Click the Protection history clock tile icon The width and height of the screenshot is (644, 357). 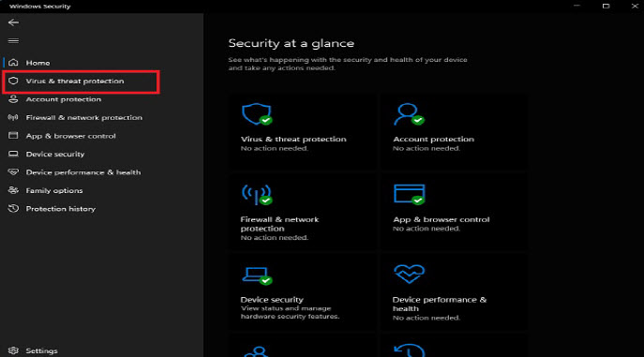409,350
